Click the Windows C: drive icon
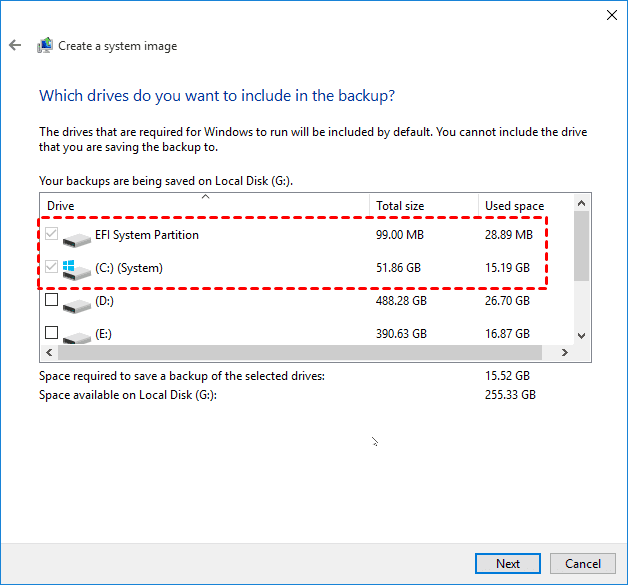Screen dimensions: 628x585 [x=76, y=270]
